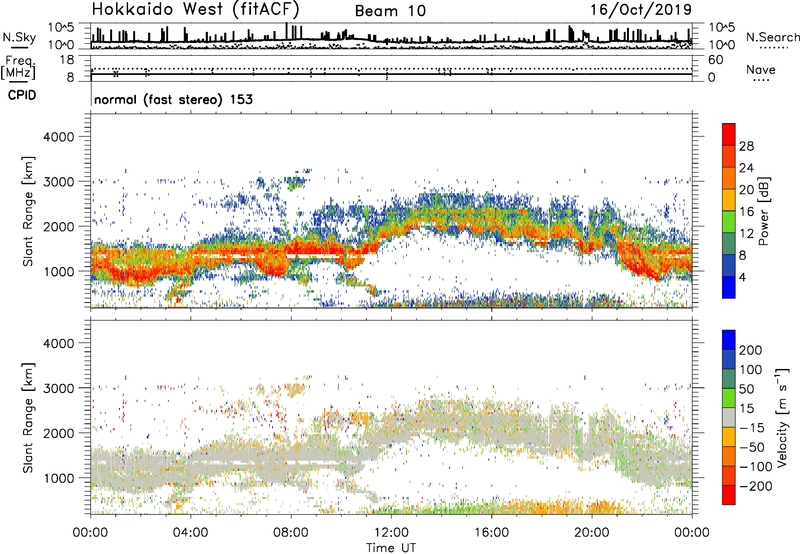Pick the red top segment of Power colorbar
800x554 pixels.
(729, 134)
